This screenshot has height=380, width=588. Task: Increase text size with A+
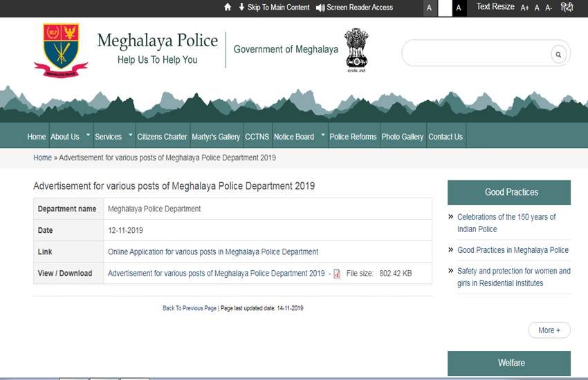click(524, 8)
